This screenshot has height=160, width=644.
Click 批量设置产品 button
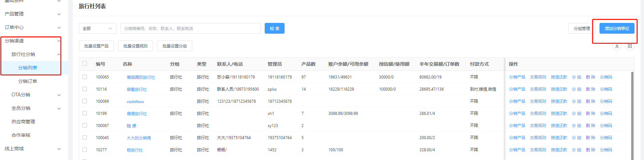pyautogui.click(x=96, y=46)
